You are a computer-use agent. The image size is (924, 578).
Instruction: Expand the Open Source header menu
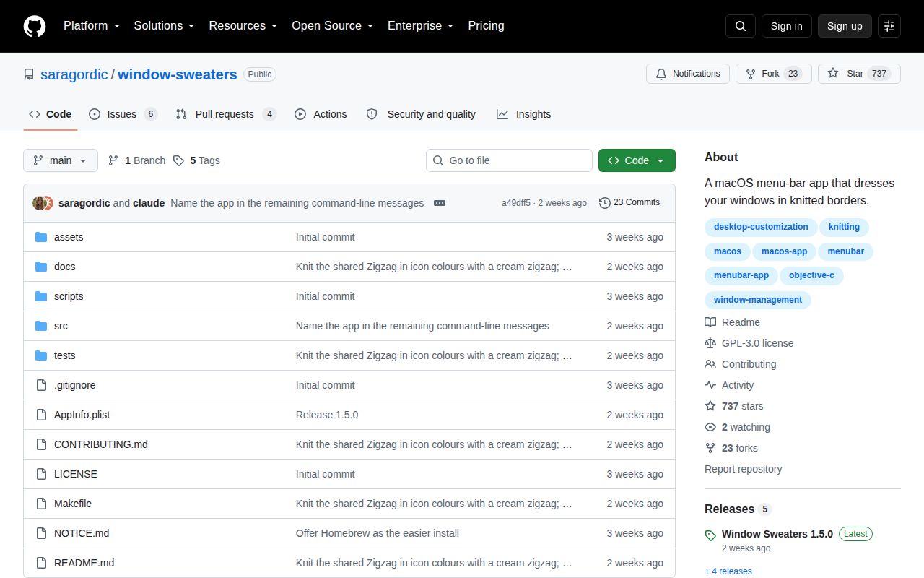coord(332,26)
